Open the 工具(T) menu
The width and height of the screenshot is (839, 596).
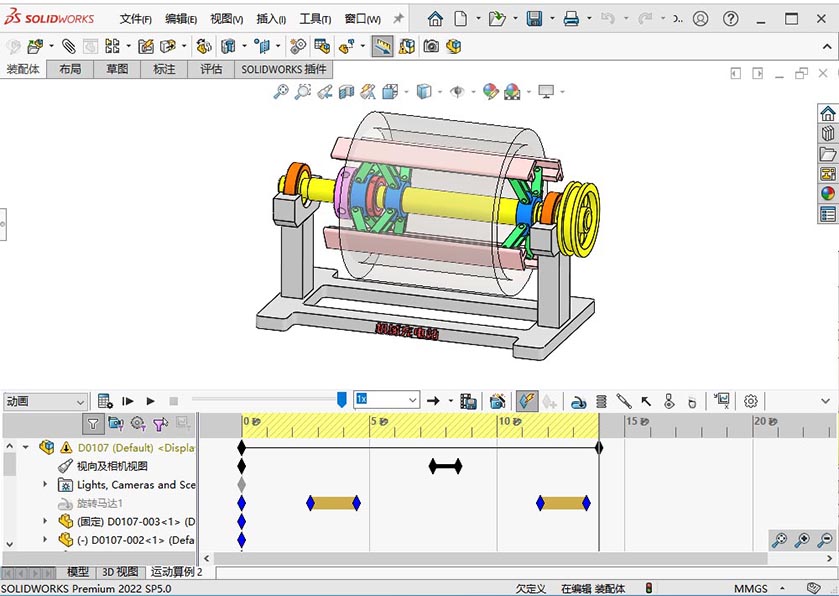pos(315,19)
